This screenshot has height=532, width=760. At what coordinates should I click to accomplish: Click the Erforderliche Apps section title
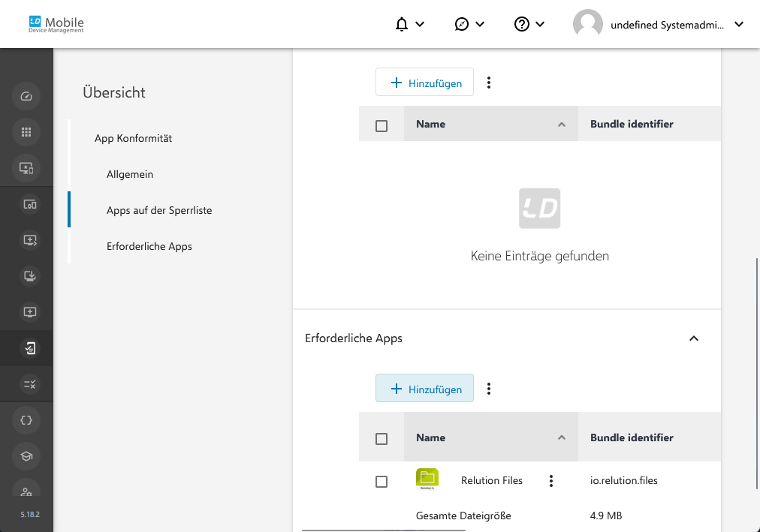(354, 338)
